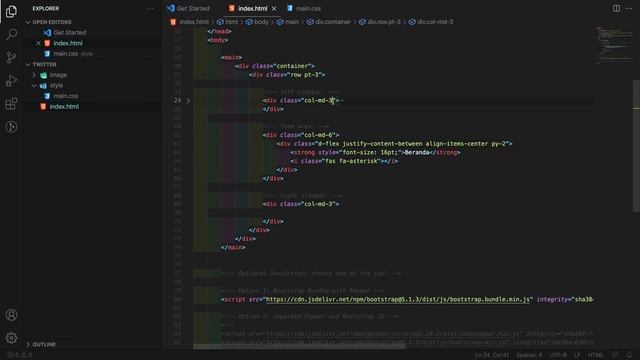
Task: Click body breadcrumb segment
Action: coord(261,22)
